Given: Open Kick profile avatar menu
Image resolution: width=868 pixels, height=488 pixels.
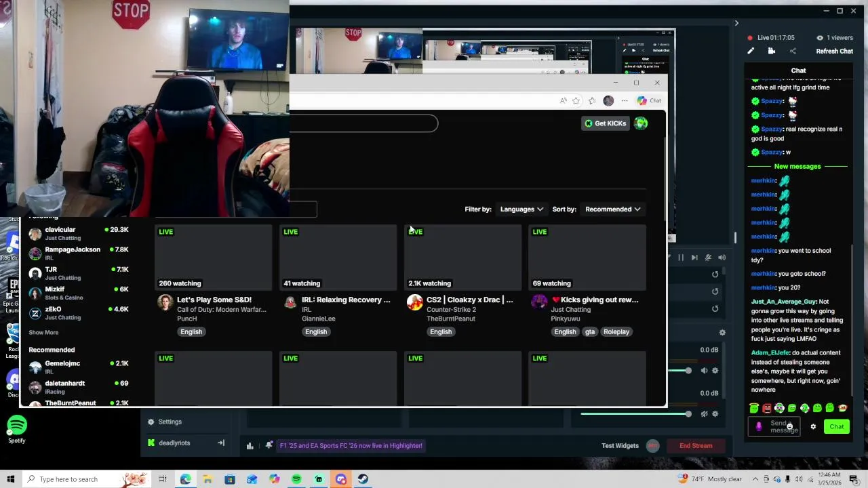Looking at the screenshot, I should click(x=641, y=123).
